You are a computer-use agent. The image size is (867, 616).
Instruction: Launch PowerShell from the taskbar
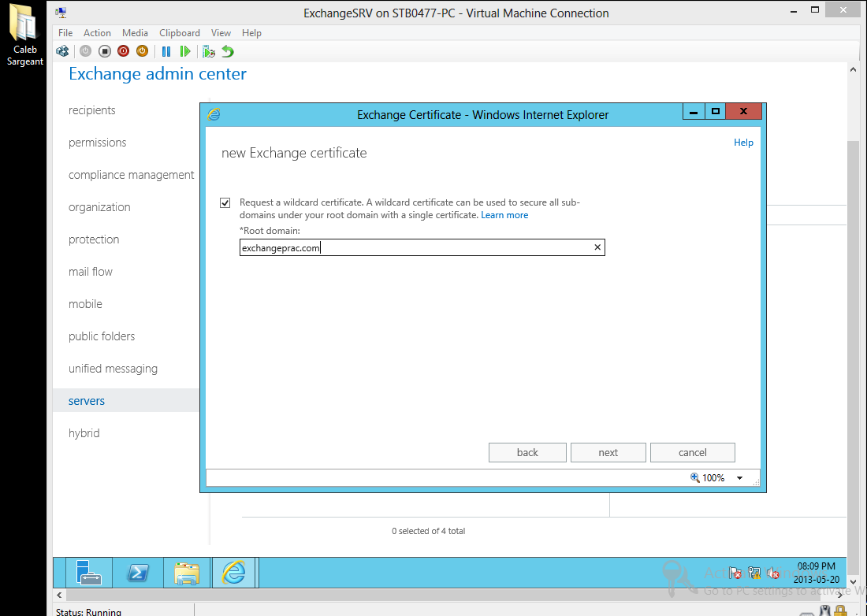tap(138, 573)
